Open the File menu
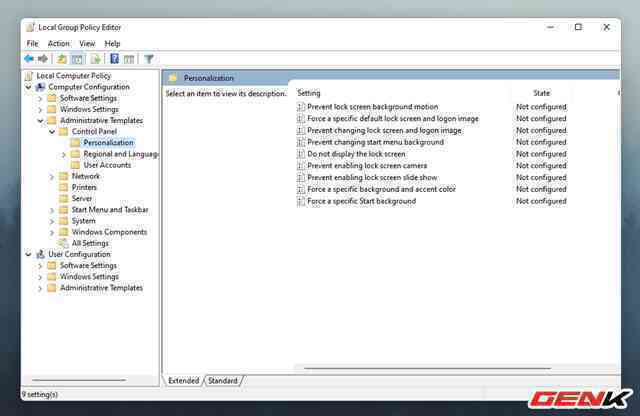The image size is (640, 416). (32, 44)
